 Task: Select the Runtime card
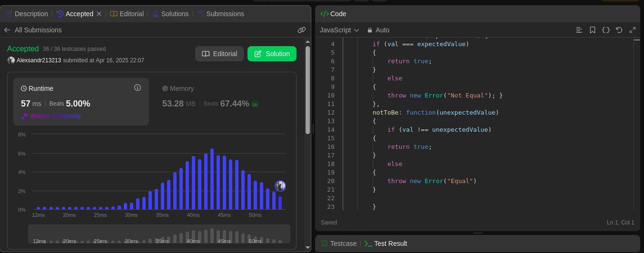pos(81,102)
